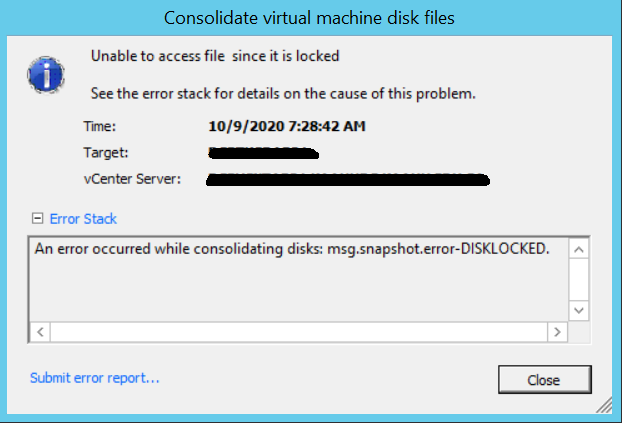The image size is (622, 423).
Task: Click the redacted vCenter Server value
Action: pyautogui.click(x=348, y=179)
